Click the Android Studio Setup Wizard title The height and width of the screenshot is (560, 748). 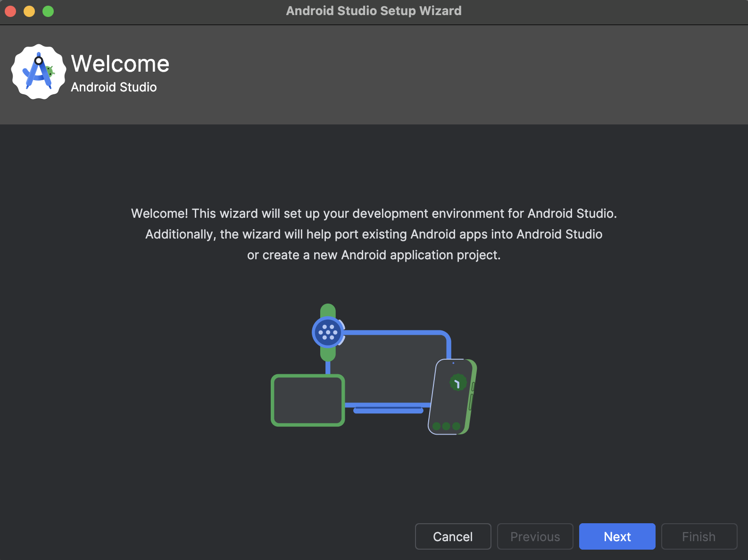pyautogui.click(x=374, y=11)
